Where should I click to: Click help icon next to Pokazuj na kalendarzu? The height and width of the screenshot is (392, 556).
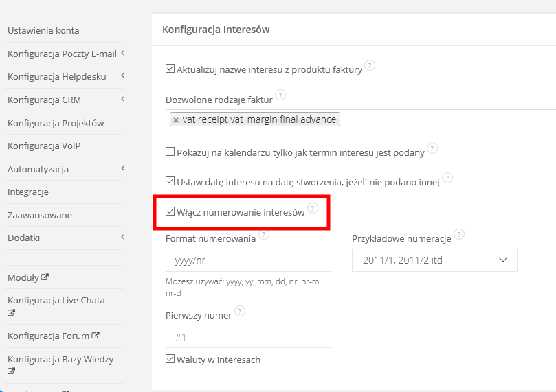(x=432, y=148)
